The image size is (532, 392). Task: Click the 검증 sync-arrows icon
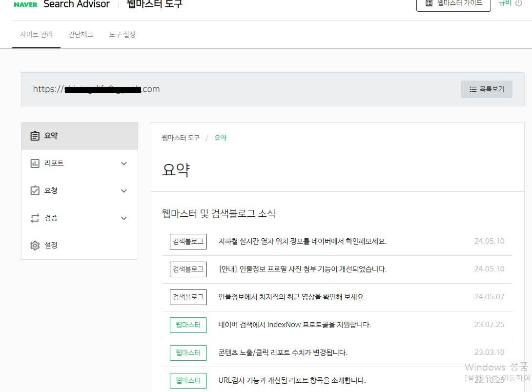pyautogui.click(x=34, y=218)
